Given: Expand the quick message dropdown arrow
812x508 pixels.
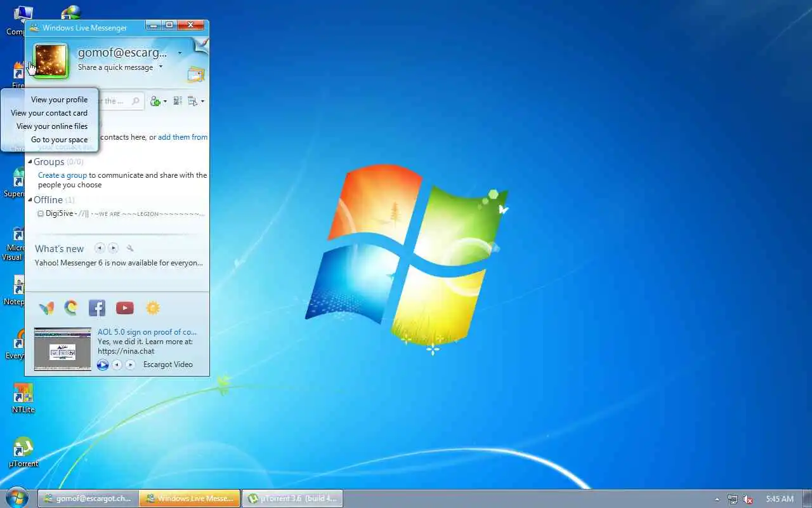Looking at the screenshot, I should pos(160,67).
